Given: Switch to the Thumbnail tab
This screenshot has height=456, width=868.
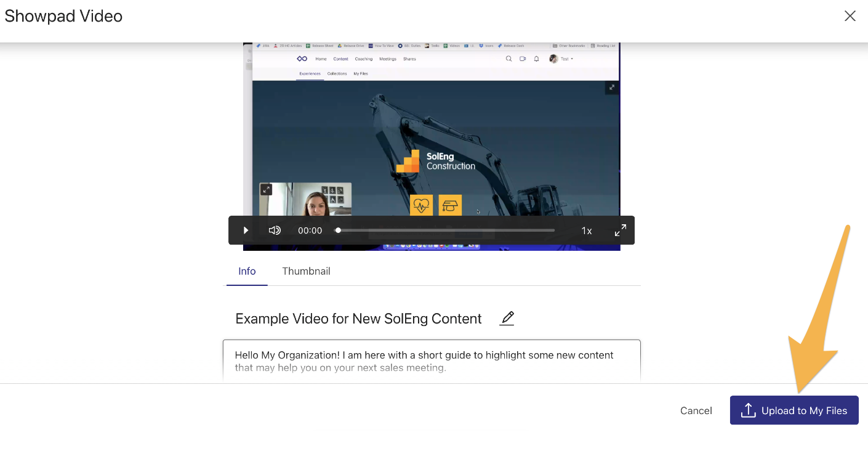Looking at the screenshot, I should 306,271.
